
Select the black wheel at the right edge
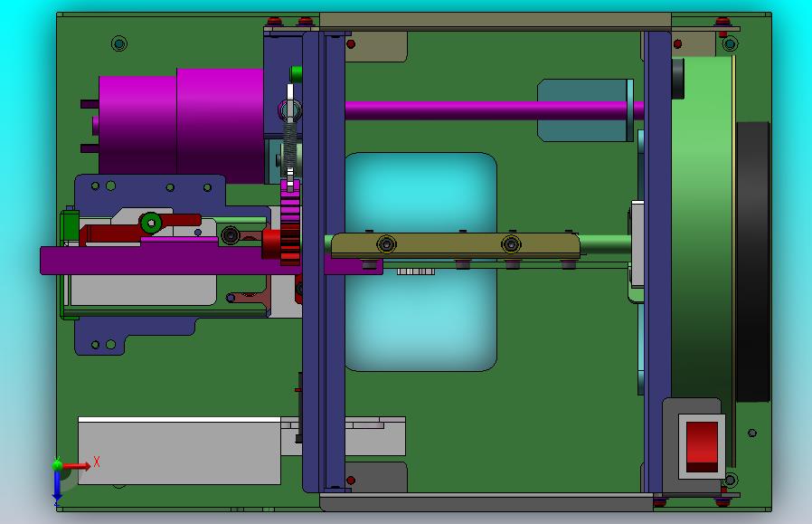tap(752, 262)
